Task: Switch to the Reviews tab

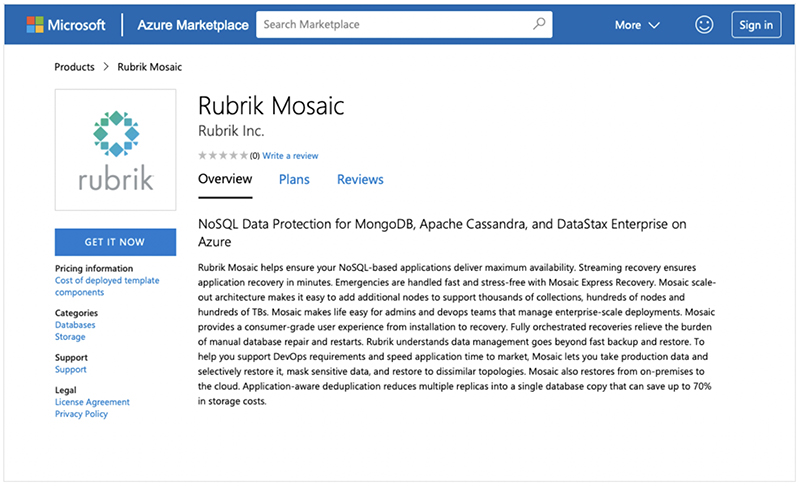Action: click(360, 180)
